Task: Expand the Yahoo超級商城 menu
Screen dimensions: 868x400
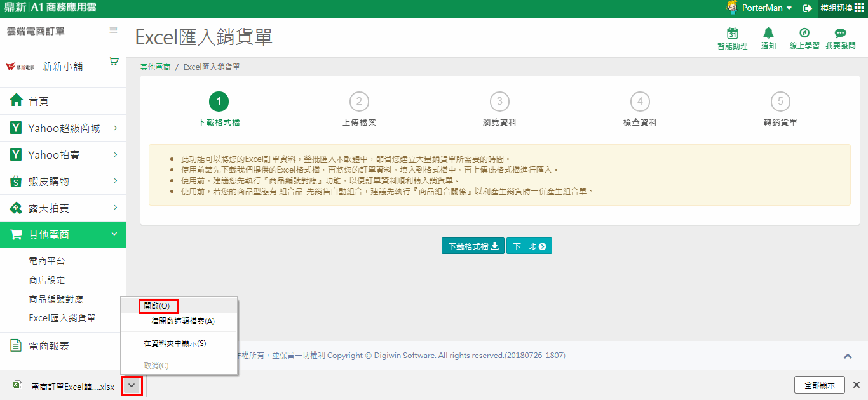Action: 63,128
